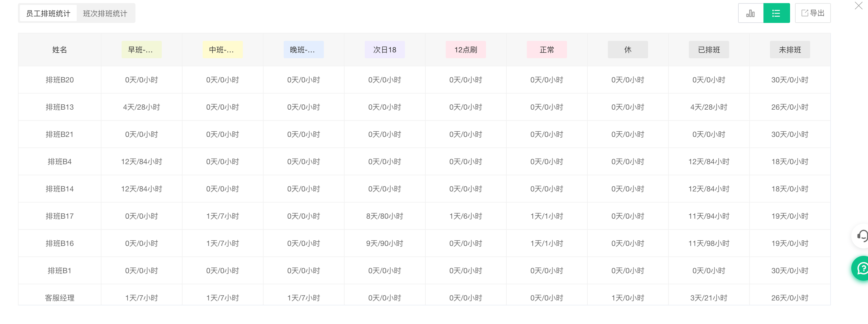868x324 pixels.
Task: Click the 中班 shift header tag
Action: (222, 50)
